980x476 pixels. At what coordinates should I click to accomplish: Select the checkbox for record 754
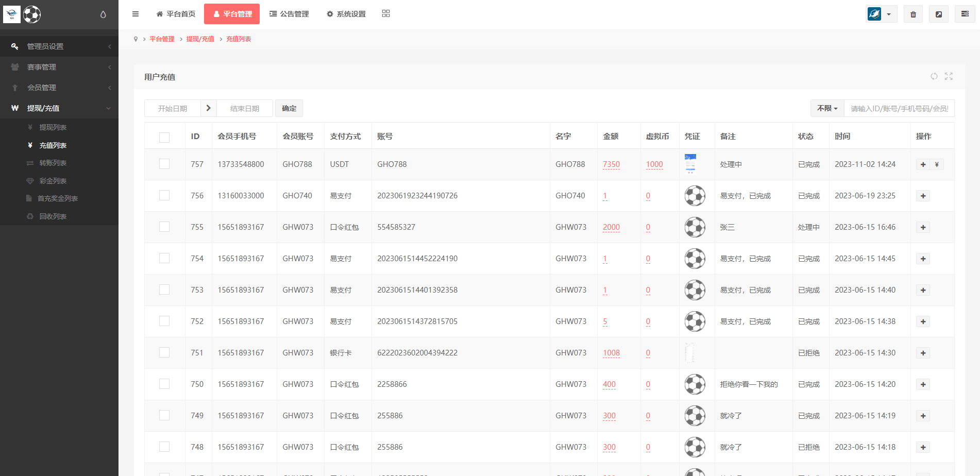click(164, 258)
